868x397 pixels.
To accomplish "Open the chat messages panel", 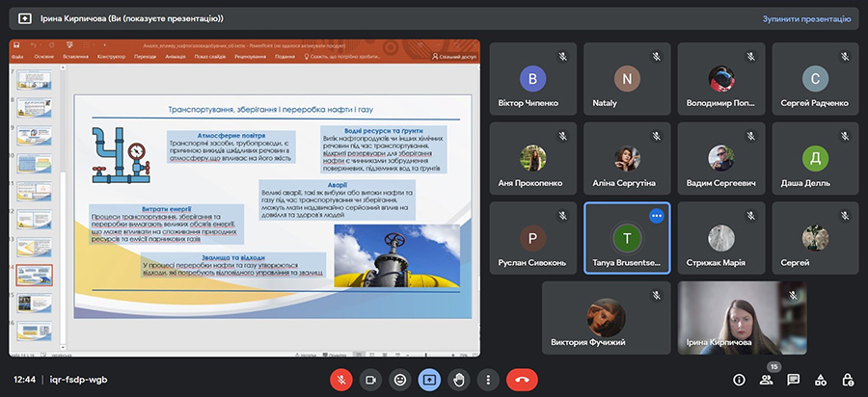I will [793, 380].
